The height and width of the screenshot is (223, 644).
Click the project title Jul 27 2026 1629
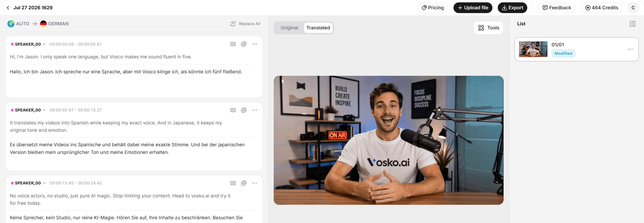(33, 8)
